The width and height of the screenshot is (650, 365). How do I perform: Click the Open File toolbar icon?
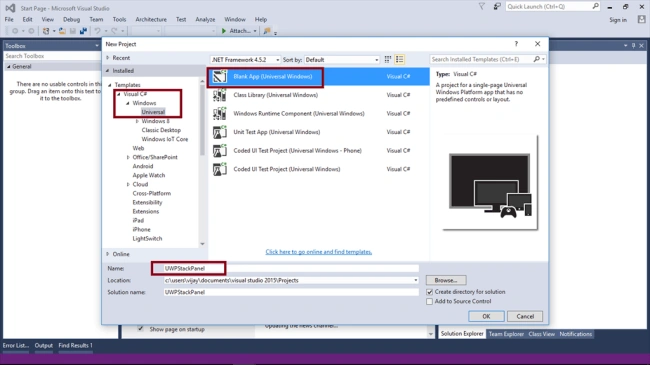[x=62, y=31]
